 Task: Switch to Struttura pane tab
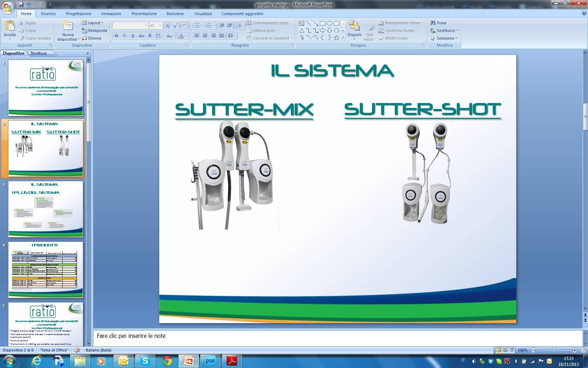(x=38, y=53)
